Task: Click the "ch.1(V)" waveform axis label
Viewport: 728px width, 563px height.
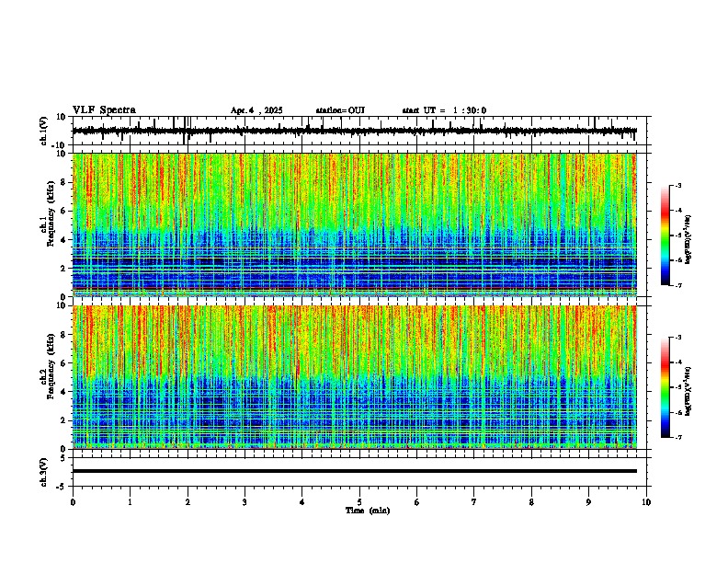Action: pos(44,131)
